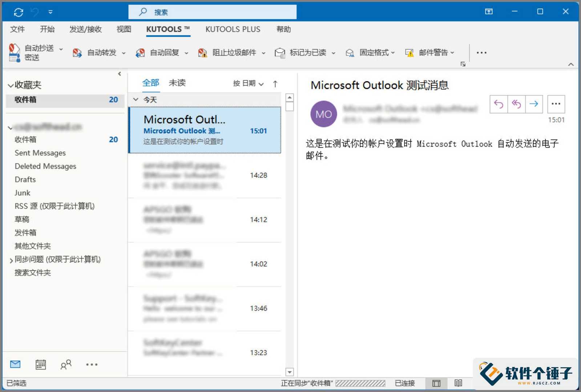The height and width of the screenshot is (392, 581).
Task: Open the 草稿 folder
Action: [x=22, y=219]
